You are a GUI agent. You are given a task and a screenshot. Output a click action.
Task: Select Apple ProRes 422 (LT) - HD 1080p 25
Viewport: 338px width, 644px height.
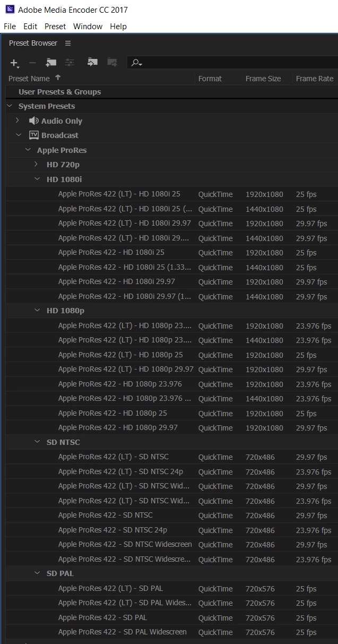(x=171, y=355)
